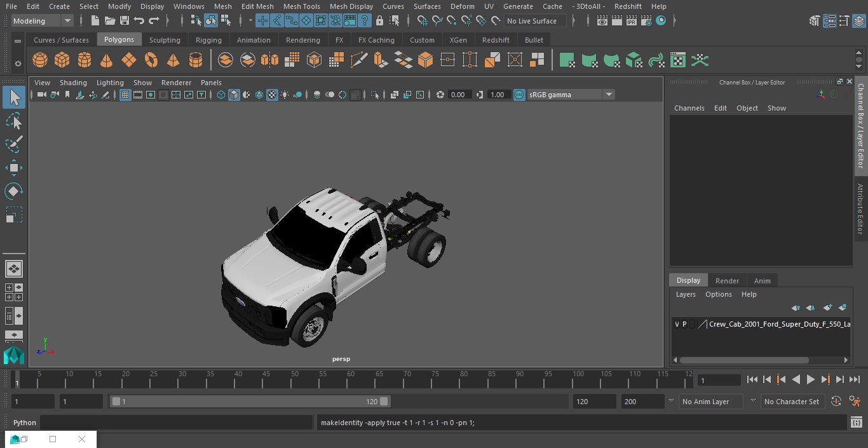Open the Layers menu in Layer Editor
This screenshot has height=448, width=868.
tap(686, 294)
